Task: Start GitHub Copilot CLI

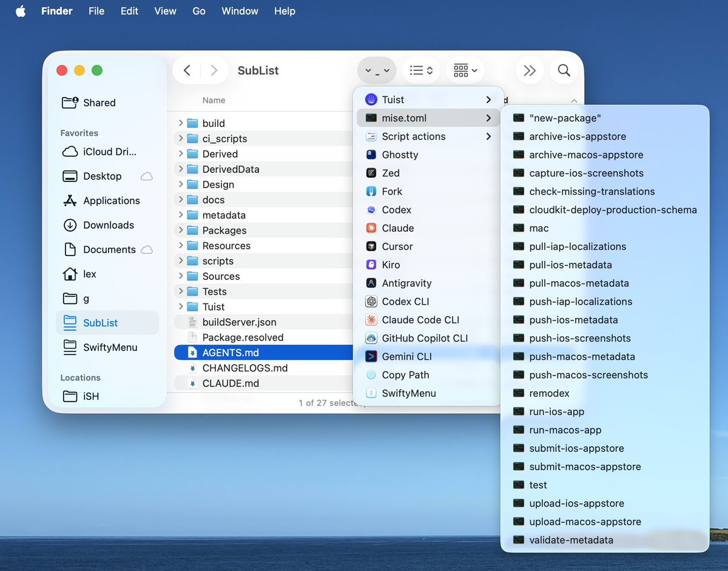Action: [x=428, y=338]
